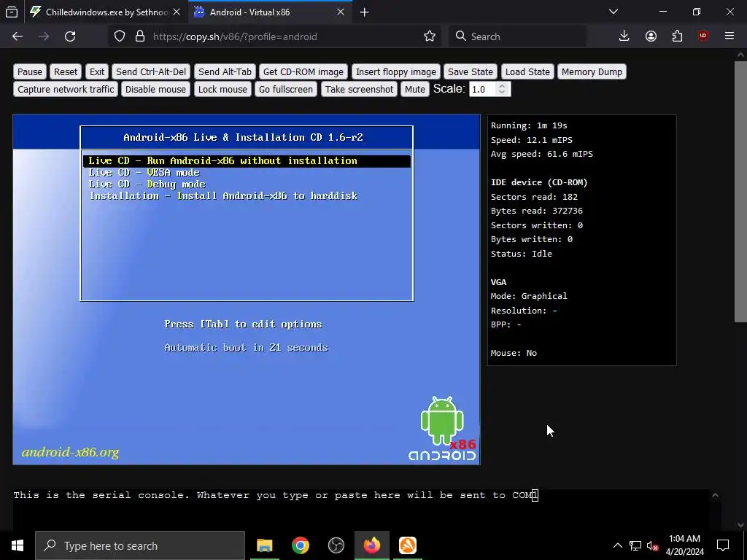Toggle the Lock mouse button
The height and width of the screenshot is (560, 747).
(222, 90)
